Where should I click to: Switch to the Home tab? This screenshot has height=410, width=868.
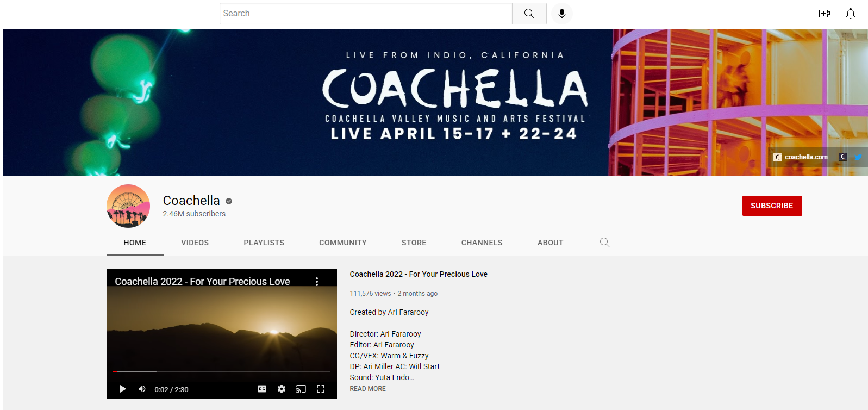tap(135, 243)
